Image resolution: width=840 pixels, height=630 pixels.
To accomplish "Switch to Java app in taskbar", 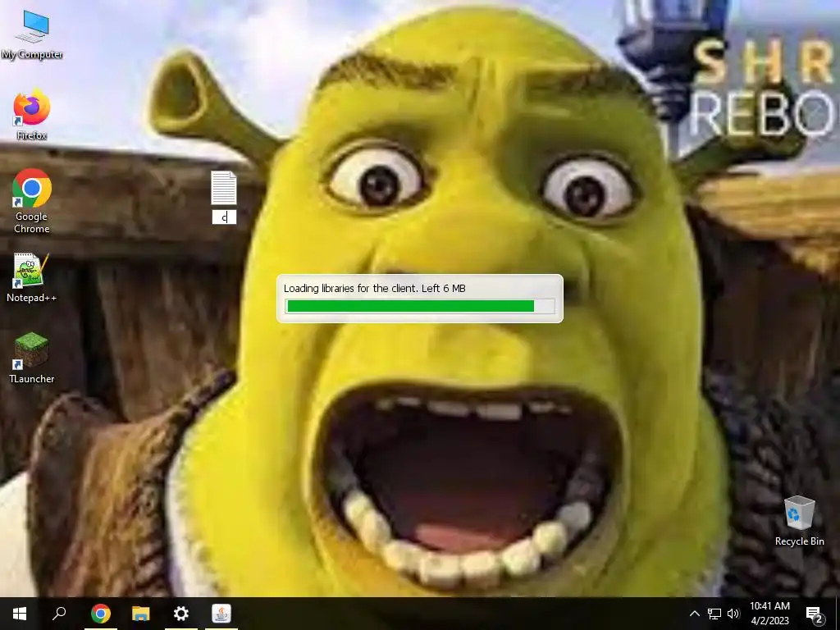I will (221, 614).
